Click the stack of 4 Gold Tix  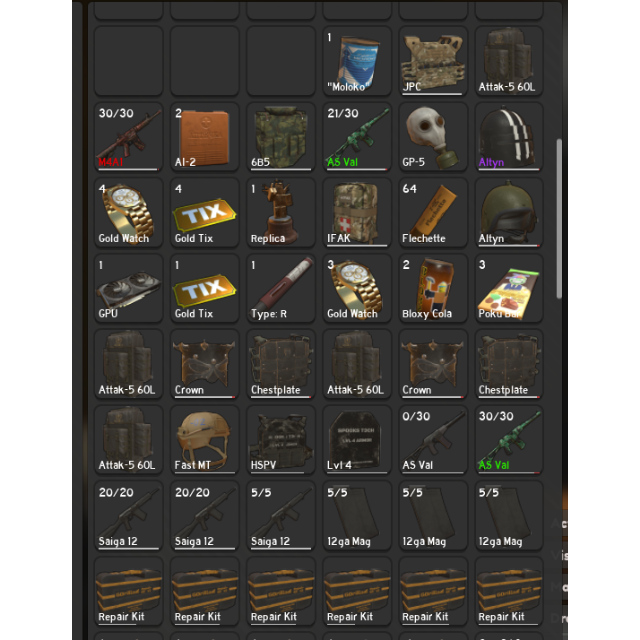(x=204, y=213)
